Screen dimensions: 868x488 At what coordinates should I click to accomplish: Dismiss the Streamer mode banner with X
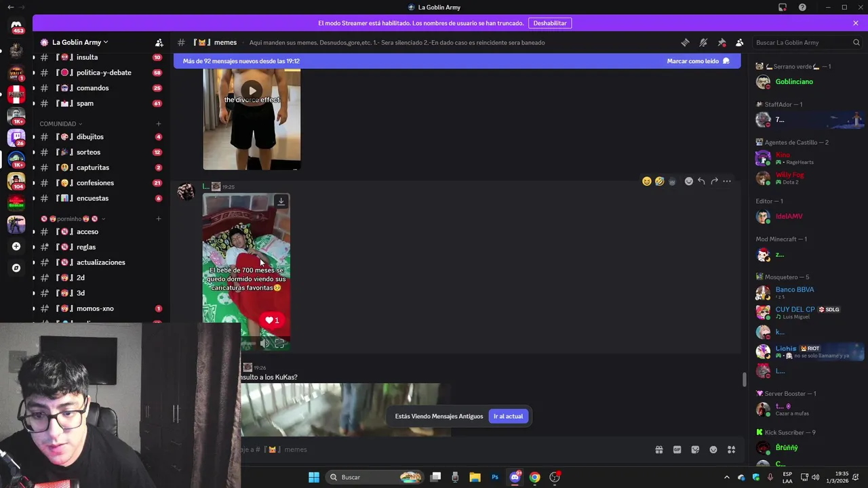(856, 23)
